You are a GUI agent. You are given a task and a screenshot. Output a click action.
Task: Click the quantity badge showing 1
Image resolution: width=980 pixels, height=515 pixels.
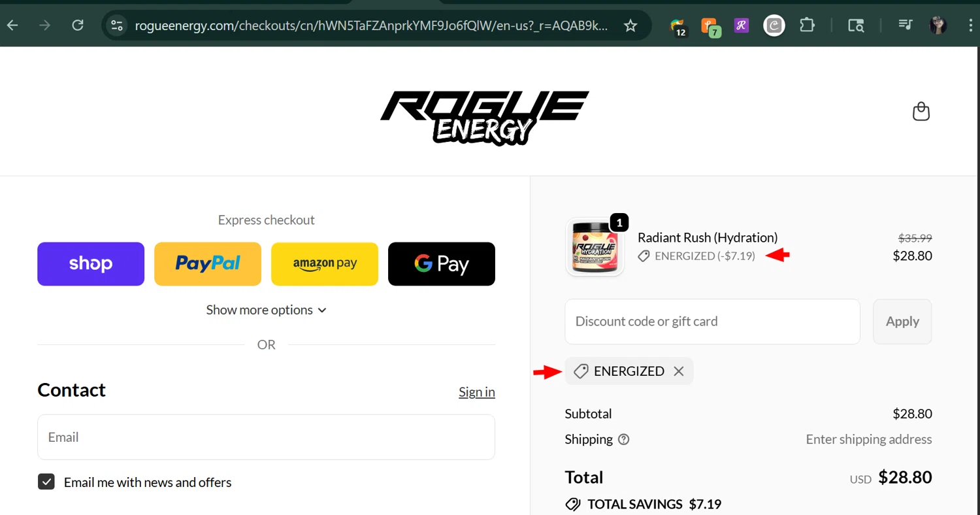(619, 223)
